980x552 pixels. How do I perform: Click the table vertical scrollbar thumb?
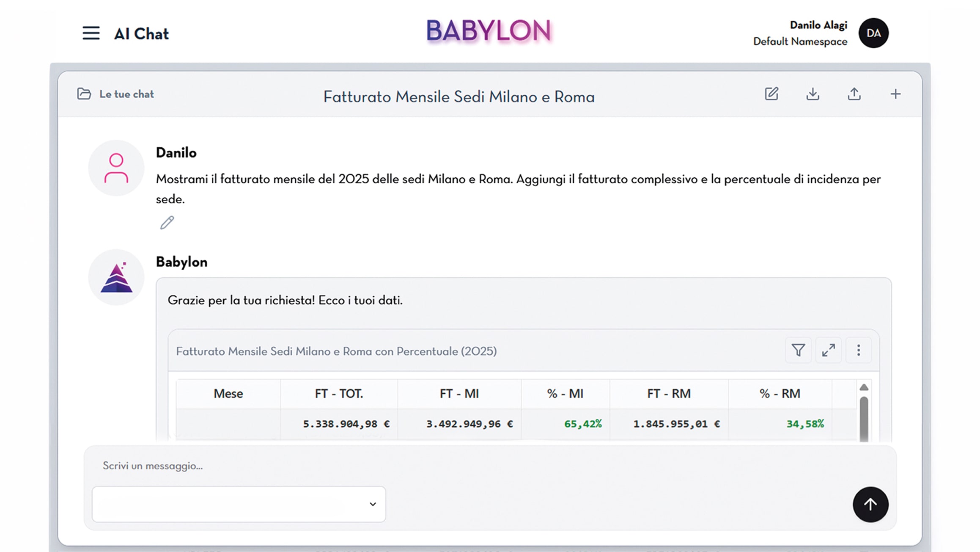(864, 419)
